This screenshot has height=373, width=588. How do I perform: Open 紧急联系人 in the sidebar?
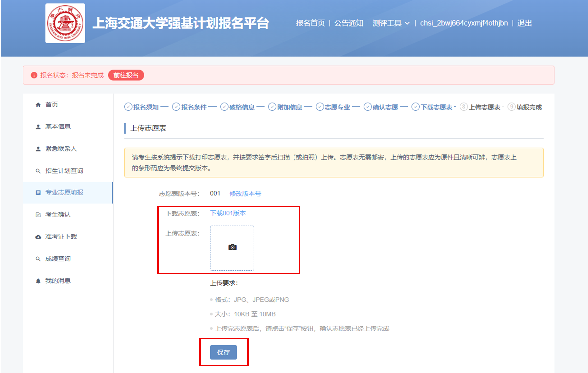[61, 149]
